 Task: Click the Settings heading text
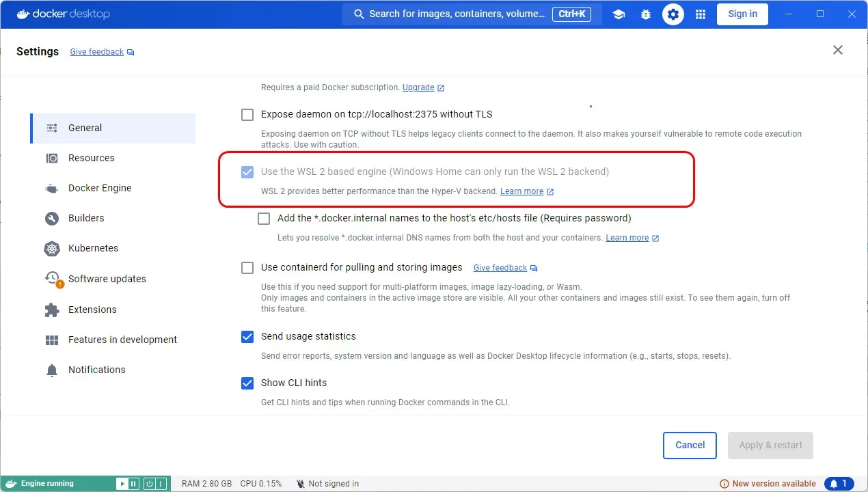click(x=38, y=51)
